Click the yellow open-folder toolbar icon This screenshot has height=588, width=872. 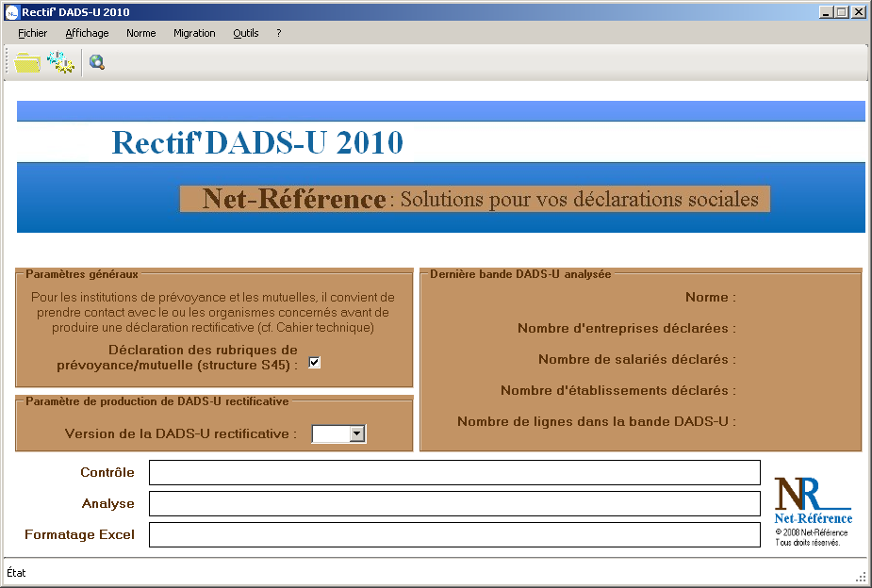click(26, 62)
